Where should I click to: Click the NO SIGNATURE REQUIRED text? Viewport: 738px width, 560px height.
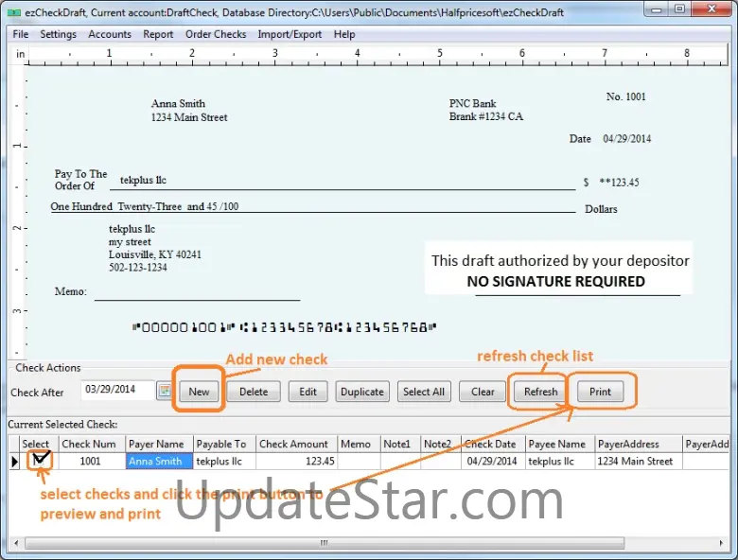point(555,281)
